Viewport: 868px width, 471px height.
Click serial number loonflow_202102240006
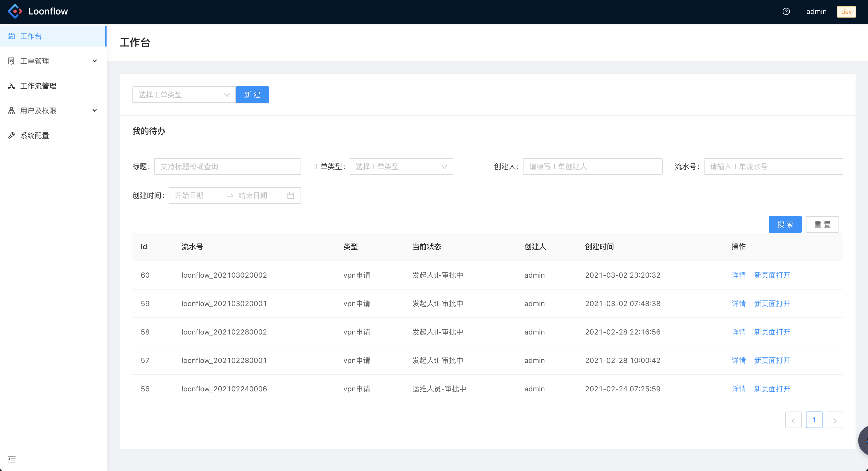tap(224, 389)
